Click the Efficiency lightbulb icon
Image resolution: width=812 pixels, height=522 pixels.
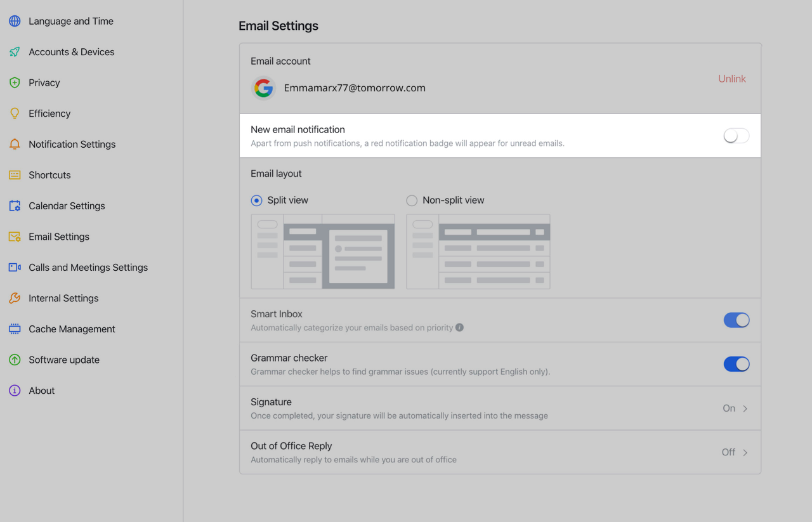click(x=14, y=113)
